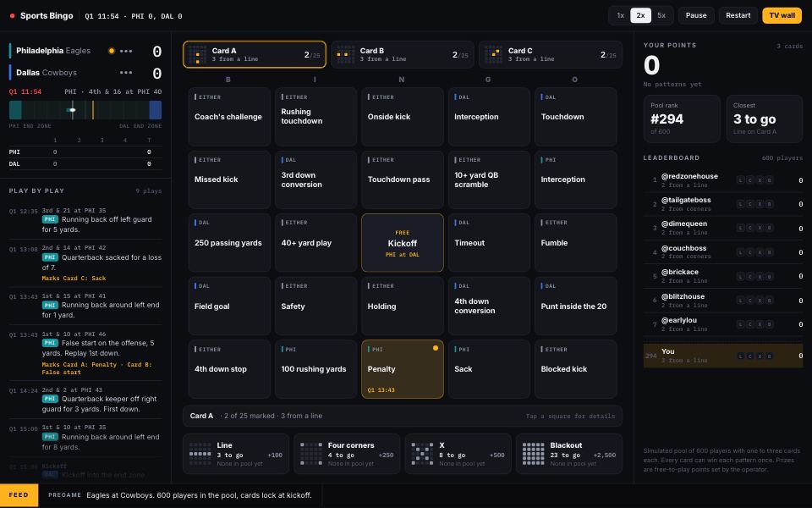Select the 100 rushing yards square
Image resolution: width=812 pixels, height=508 pixels.
[x=315, y=369]
